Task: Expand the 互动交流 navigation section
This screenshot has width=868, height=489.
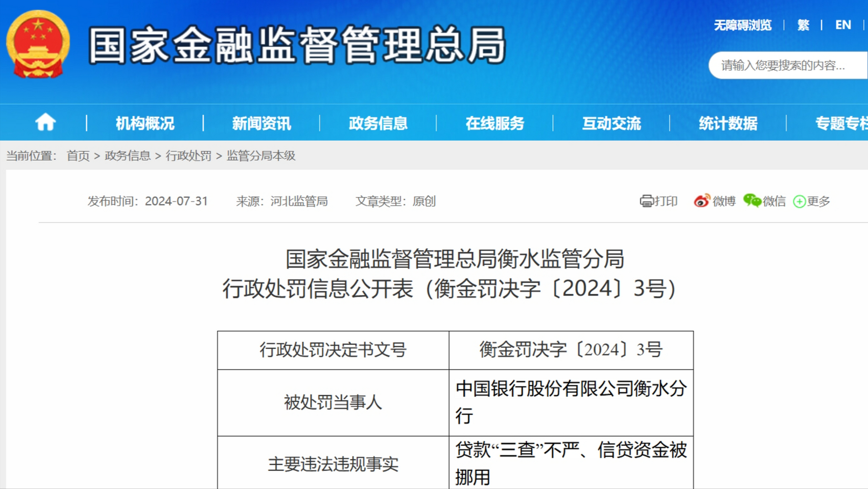Action: 611,123
